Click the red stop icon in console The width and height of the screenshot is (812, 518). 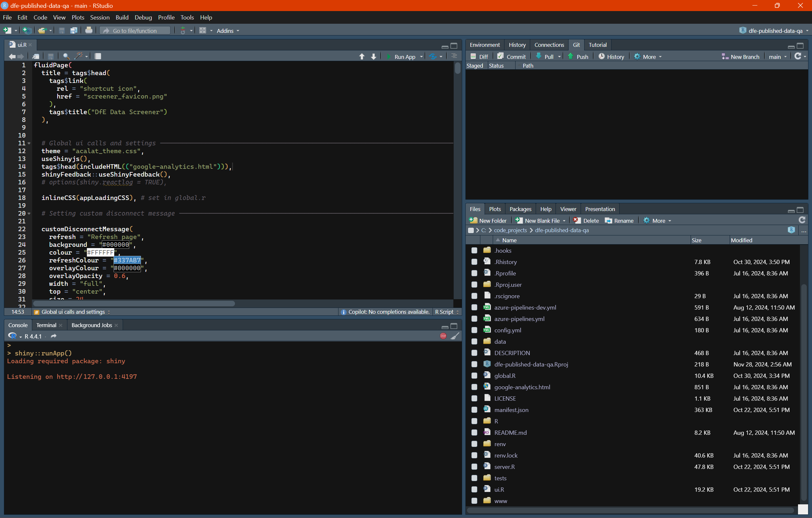(443, 336)
